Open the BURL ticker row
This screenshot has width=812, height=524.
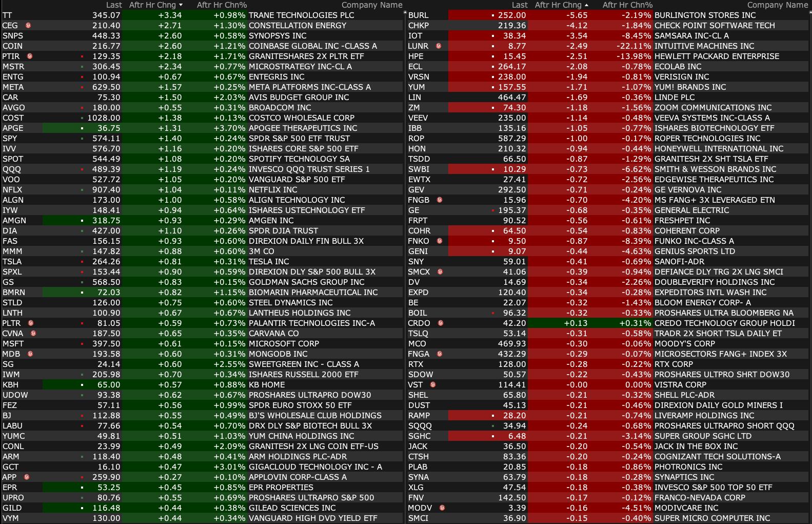418,15
